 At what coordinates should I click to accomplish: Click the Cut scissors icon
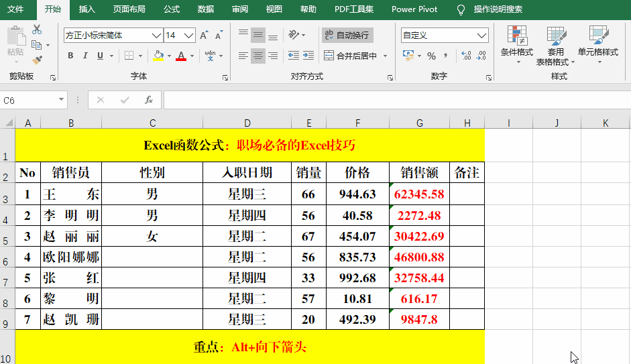point(37,29)
